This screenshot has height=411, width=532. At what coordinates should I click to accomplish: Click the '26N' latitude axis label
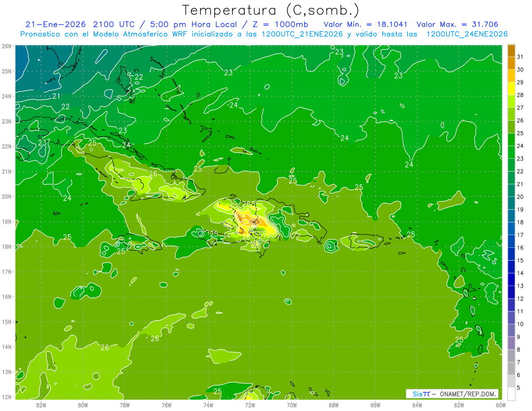tap(7, 46)
